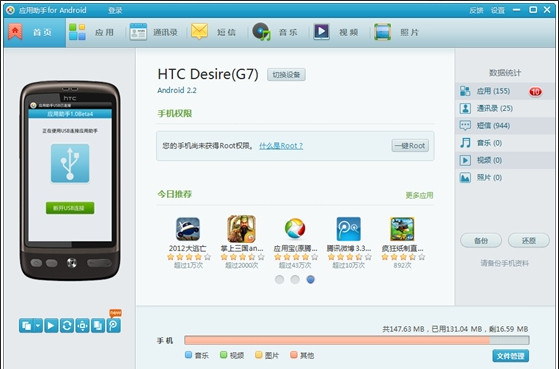
Task: Click the 还原 restore button
Action: [x=529, y=241]
